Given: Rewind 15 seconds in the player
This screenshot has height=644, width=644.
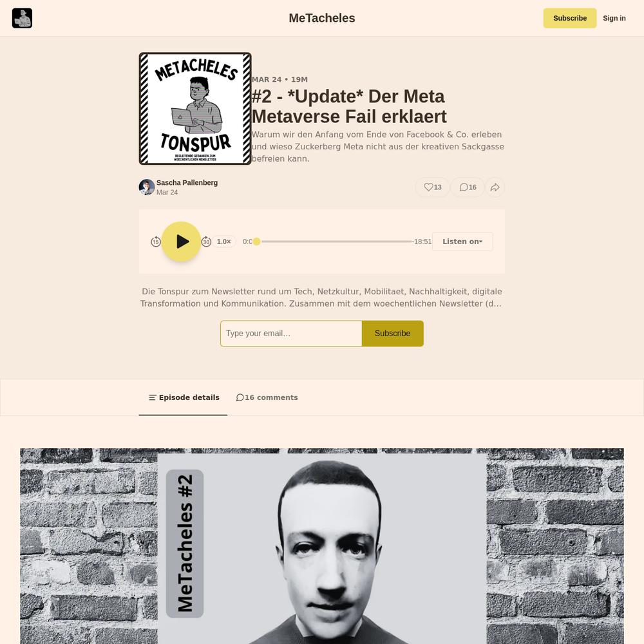Looking at the screenshot, I should pyautogui.click(x=156, y=241).
